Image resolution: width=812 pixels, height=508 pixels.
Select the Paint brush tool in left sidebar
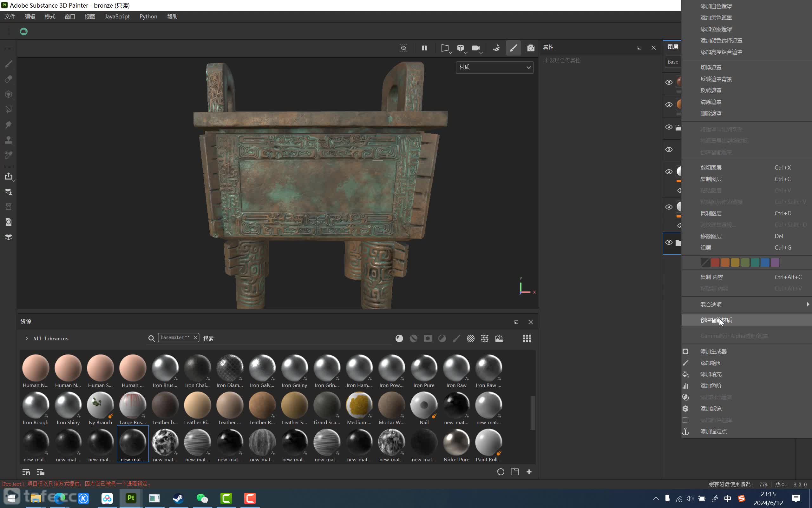(9, 64)
